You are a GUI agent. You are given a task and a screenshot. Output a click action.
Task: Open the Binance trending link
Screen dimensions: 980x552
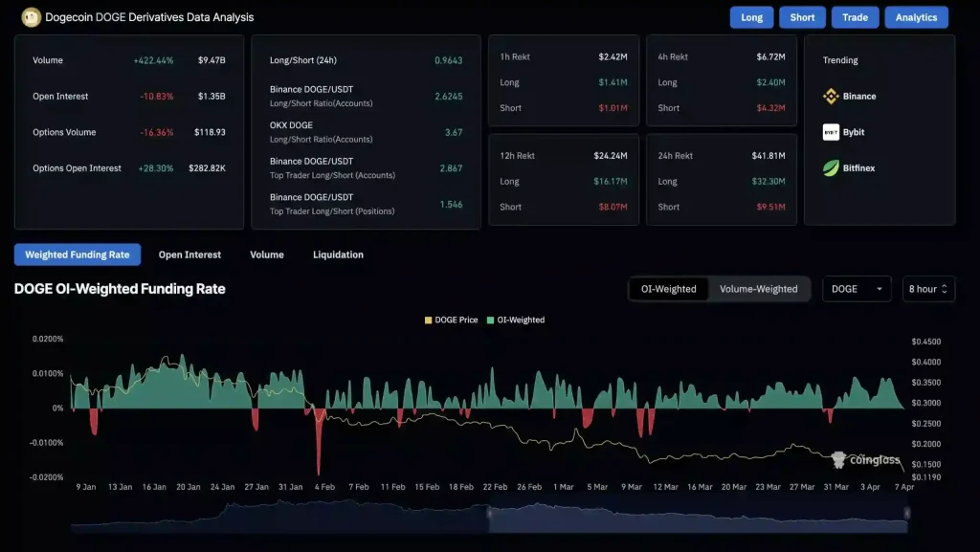click(x=858, y=97)
